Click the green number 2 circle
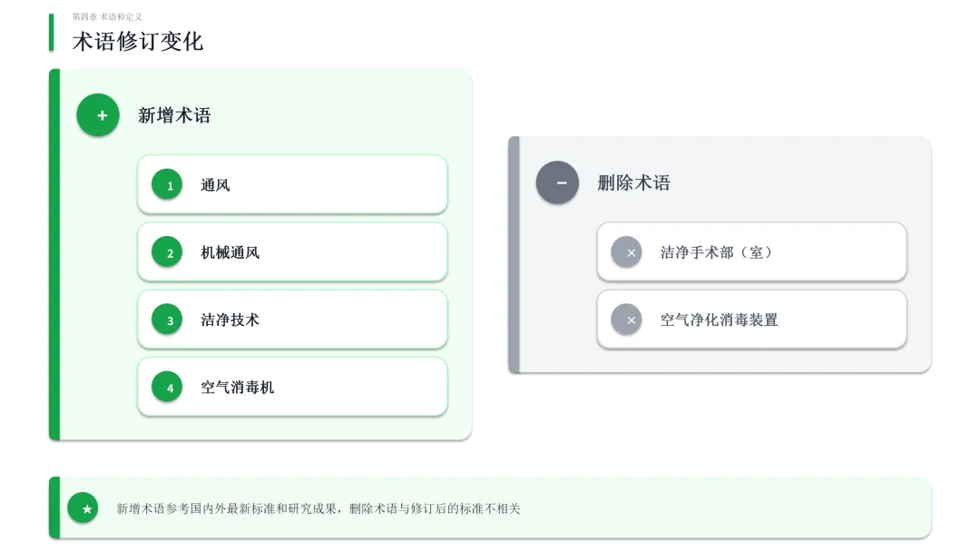Image resolution: width=980 pixels, height=552 pixels. [x=167, y=252]
